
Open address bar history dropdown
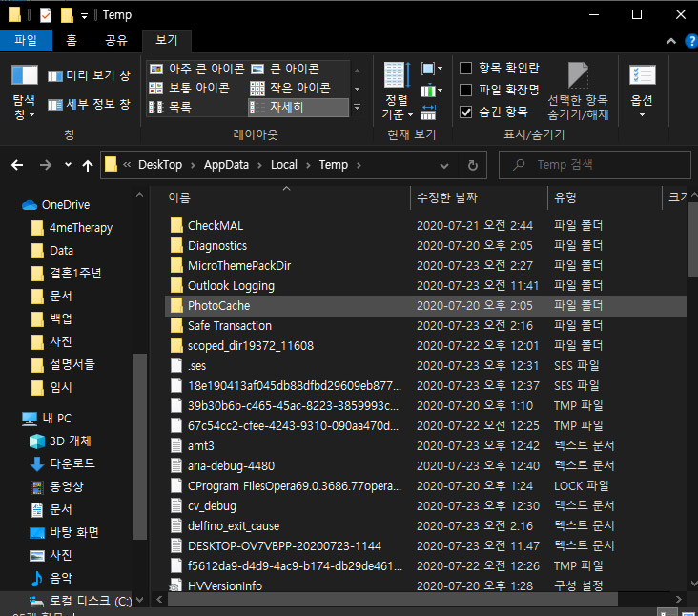(x=445, y=165)
